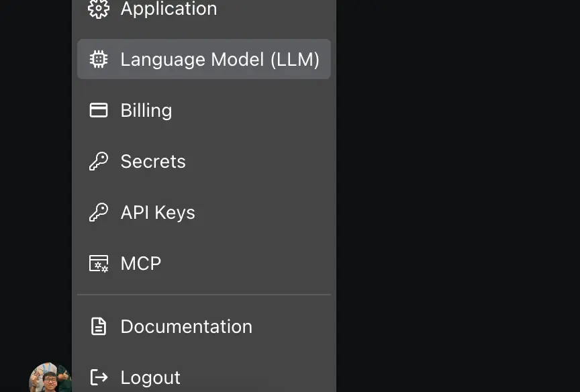Image resolution: width=580 pixels, height=392 pixels.
Task: Click the key icon next to Secrets
Action: 98,161
